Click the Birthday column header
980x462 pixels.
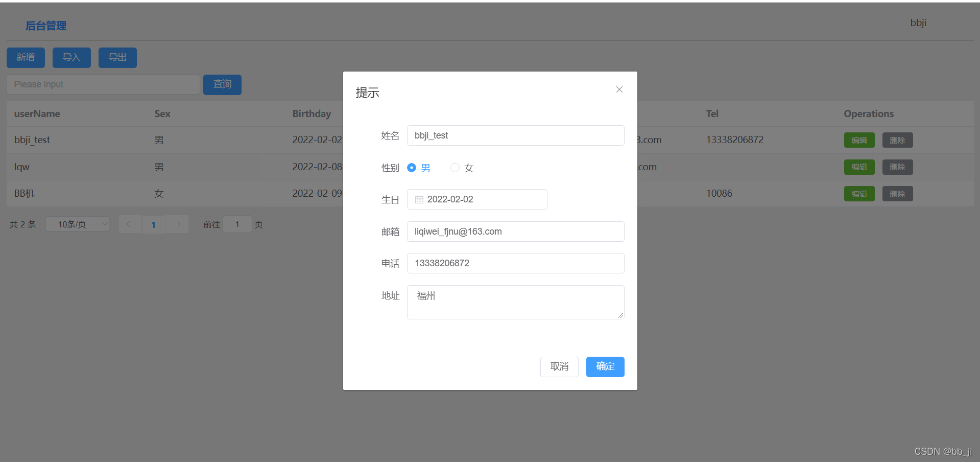(x=312, y=113)
